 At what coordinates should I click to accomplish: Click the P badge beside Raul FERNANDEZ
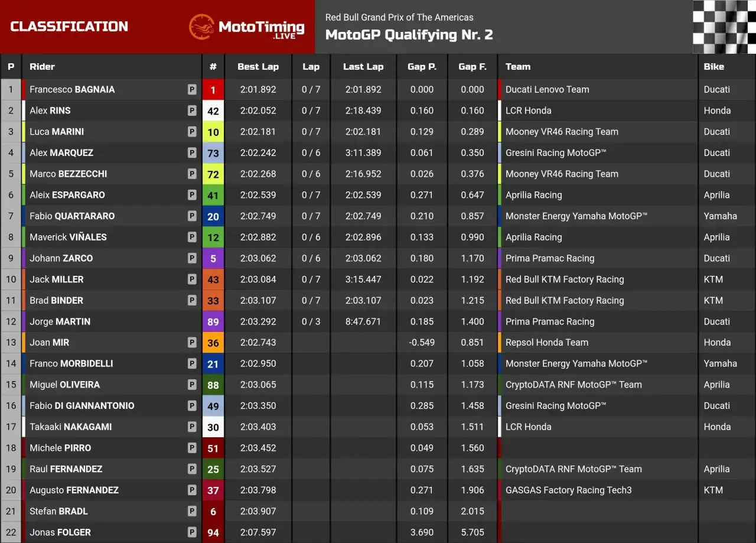(192, 469)
